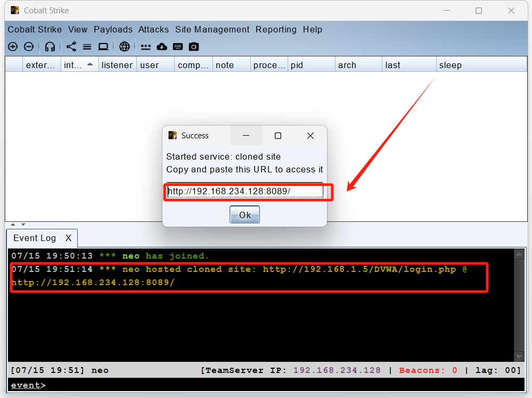Click event log scrollbar down arrow
The height and width of the screenshot is (398, 532).
(519, 356)
